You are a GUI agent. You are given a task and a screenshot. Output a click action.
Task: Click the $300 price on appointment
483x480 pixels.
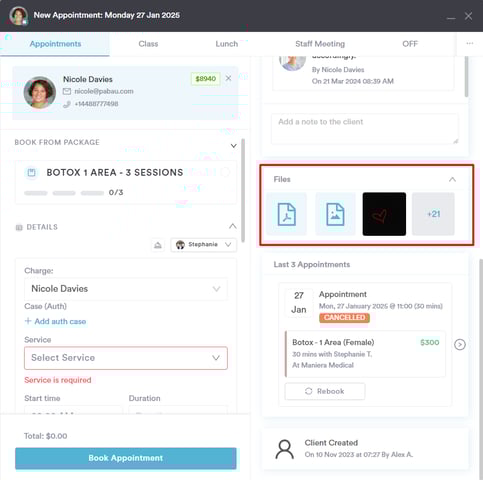pyautogui.click(x=430, y=343)
